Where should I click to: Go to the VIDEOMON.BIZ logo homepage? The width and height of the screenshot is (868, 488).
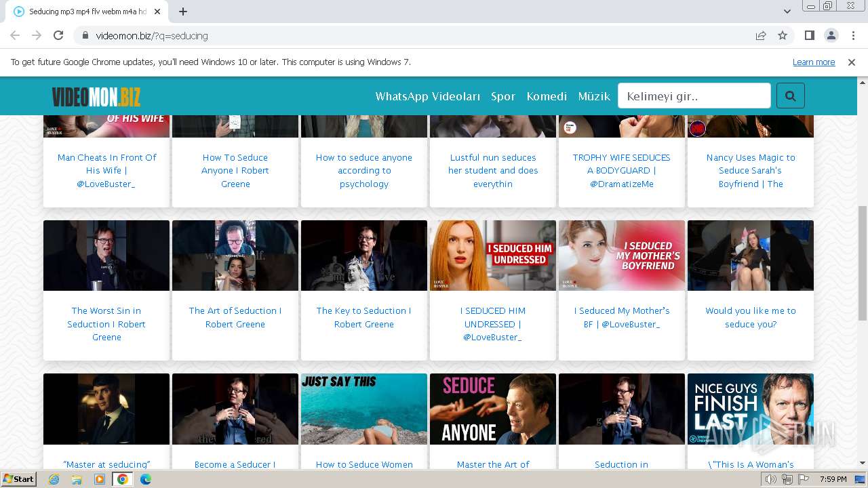[x=96, y=96]
